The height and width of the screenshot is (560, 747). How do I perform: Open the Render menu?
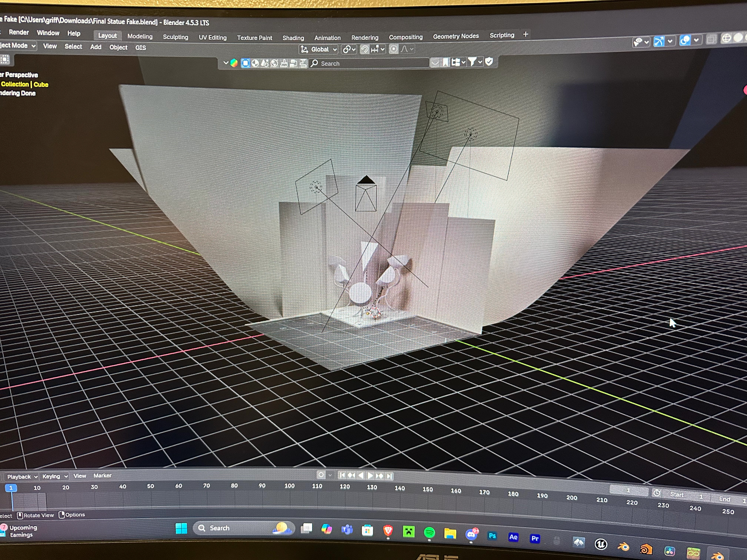click(18, 32)
